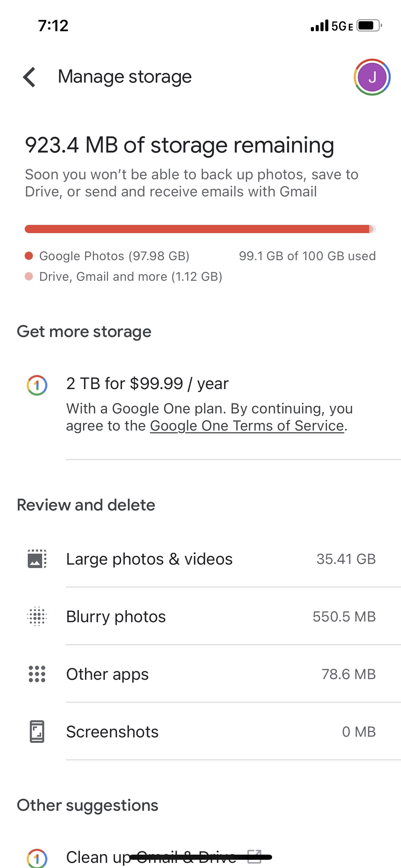The image size is (401, 868).
Task: Select the 2 TB for $99.99 / year plan
Action: [147, 384]
